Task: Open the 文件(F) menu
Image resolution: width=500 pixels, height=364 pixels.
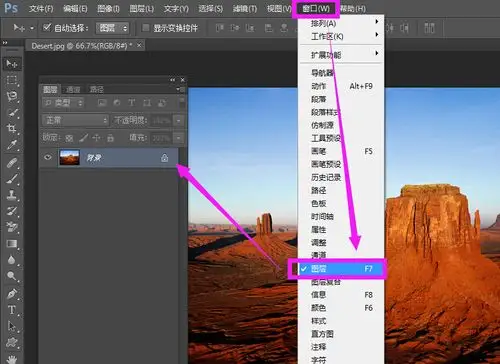Action: pos(41,9)
